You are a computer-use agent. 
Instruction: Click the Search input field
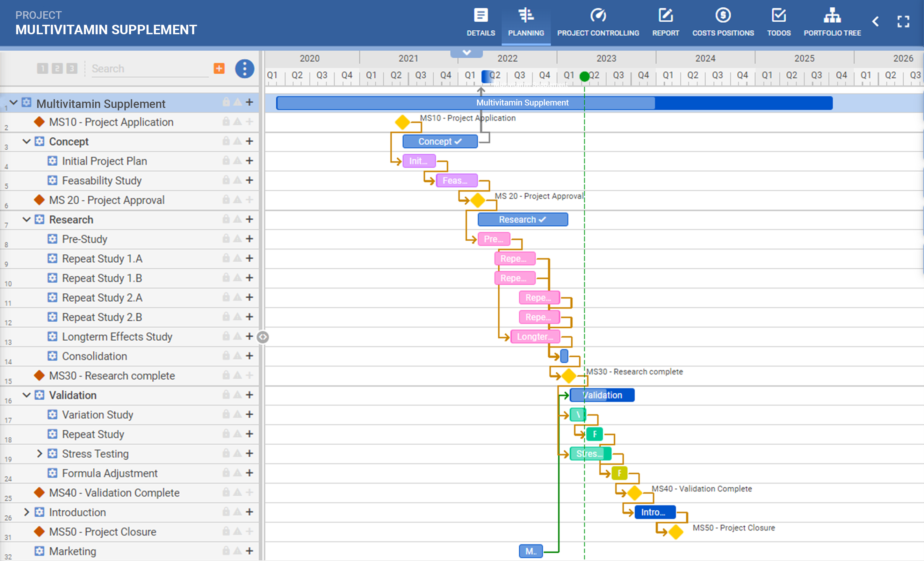click(x=150, y=68)
